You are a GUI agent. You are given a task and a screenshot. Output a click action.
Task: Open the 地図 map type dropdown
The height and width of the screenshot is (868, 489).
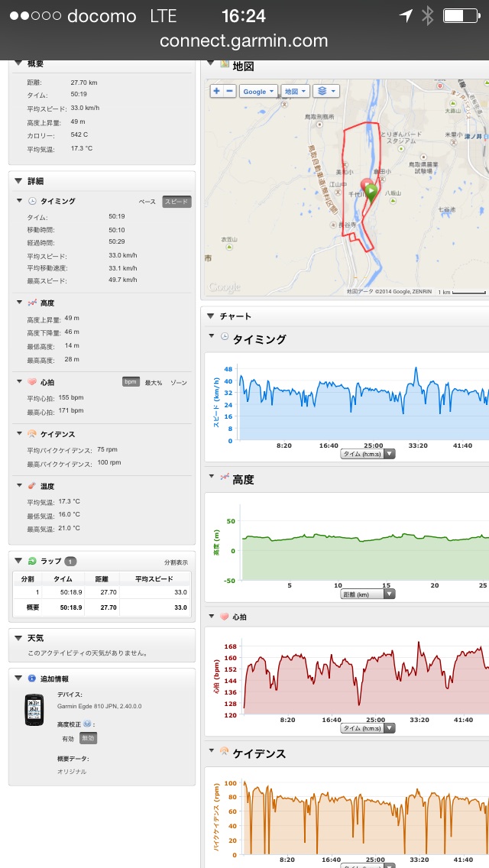pos(295,92)
